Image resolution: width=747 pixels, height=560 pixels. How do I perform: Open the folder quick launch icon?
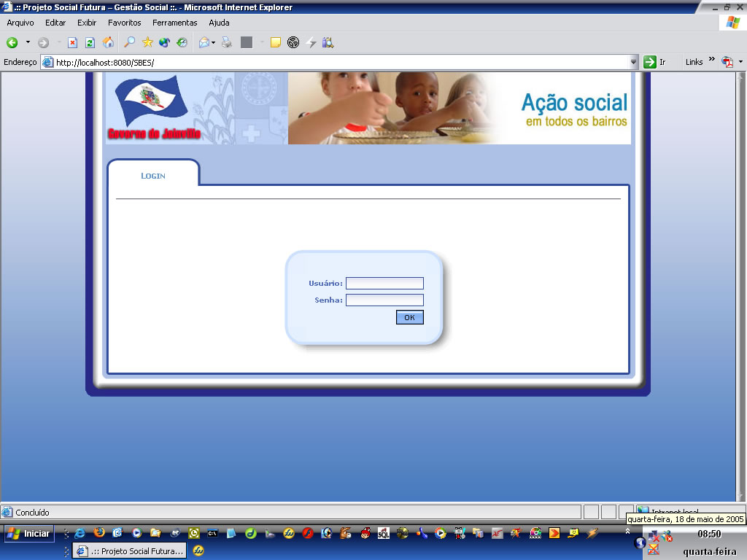156,533
